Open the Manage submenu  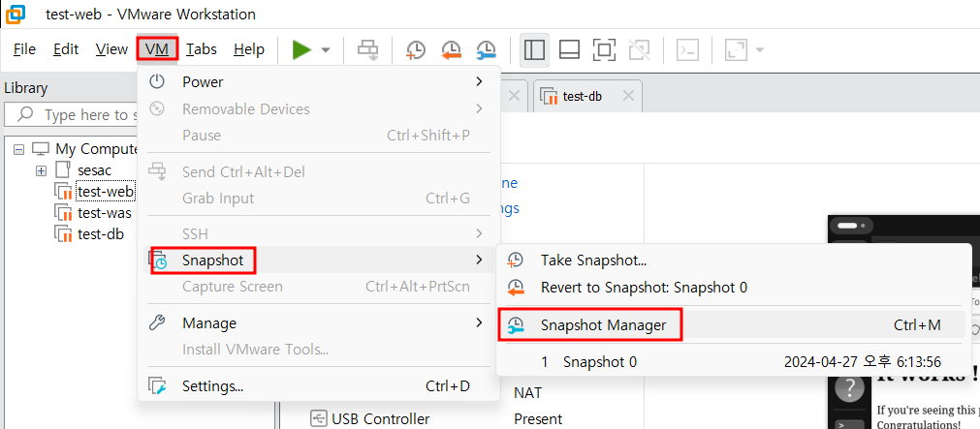coord(319,322)
